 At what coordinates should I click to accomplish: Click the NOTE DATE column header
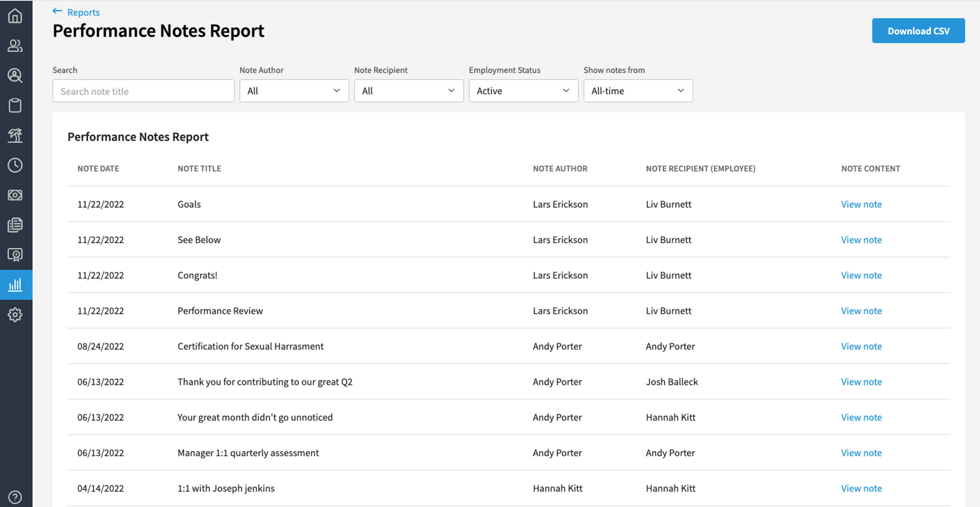coord(98,168)
